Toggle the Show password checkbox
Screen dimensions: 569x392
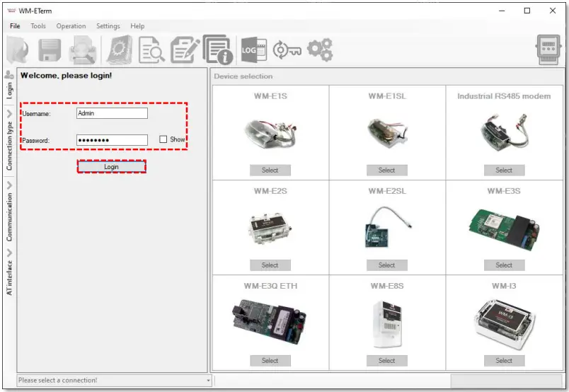coord(163,139)
